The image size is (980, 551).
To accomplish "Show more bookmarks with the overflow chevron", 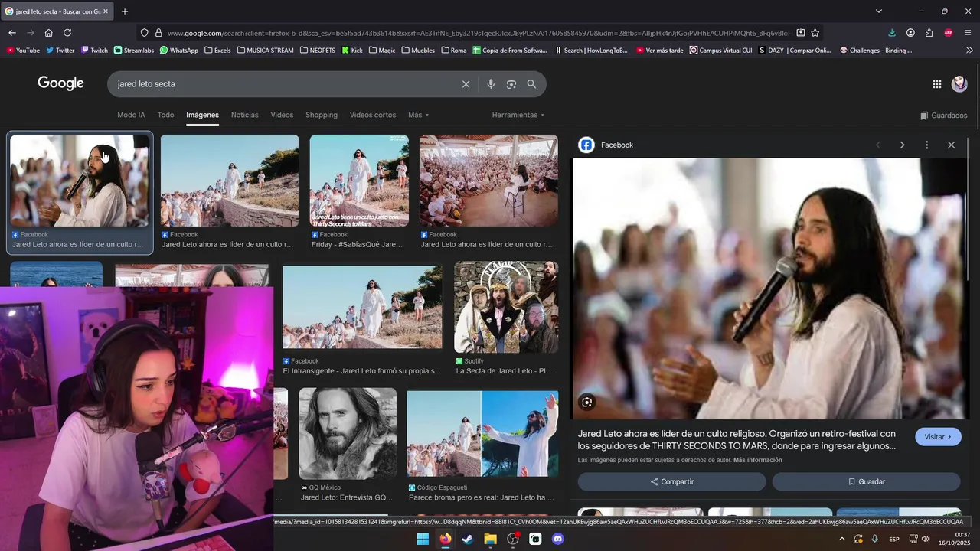I will 969,51.
